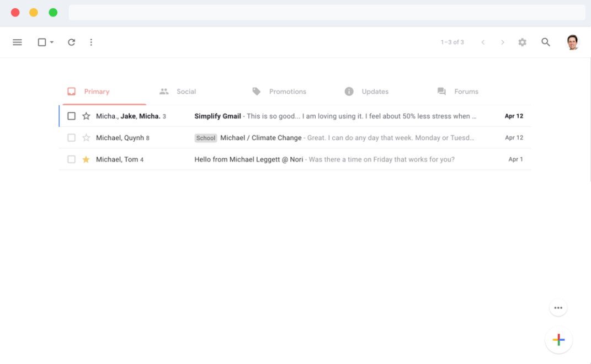Open the account profile picture
Screen dimensions: 591x364
[x=573, y=42]
